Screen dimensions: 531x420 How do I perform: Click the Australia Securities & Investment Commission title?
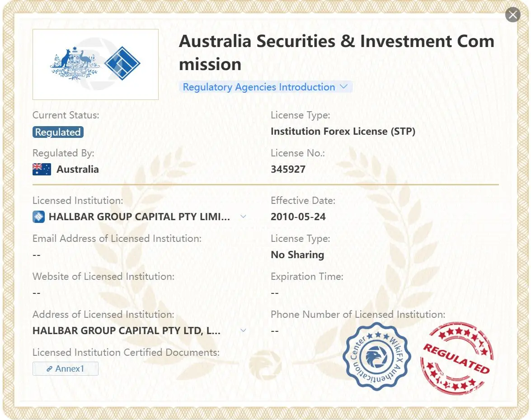(x=337, y=52)
